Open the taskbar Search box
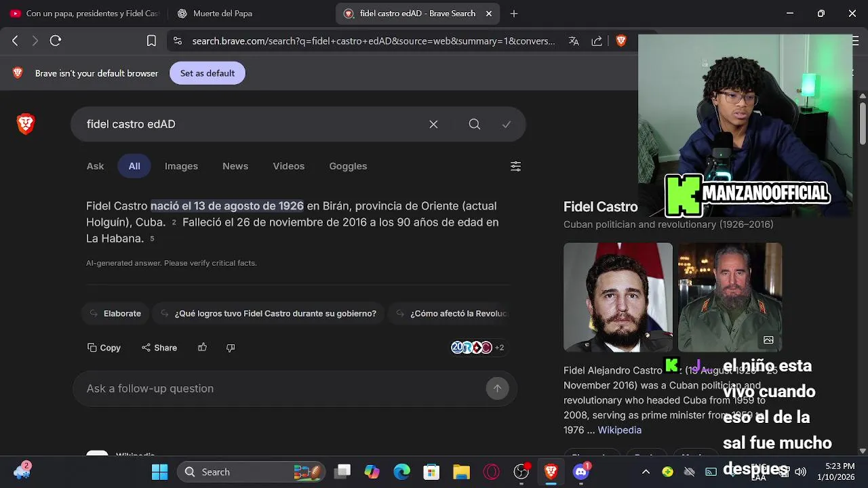Image resolution: width=868 pixels, height=488 pixels. coord(251,472)
